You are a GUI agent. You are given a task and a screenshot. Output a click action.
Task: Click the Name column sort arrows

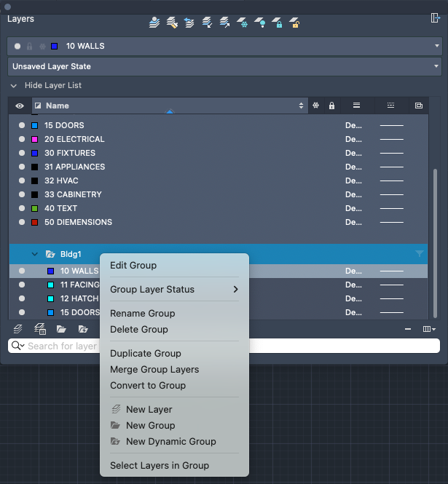(x=301, y=106)
